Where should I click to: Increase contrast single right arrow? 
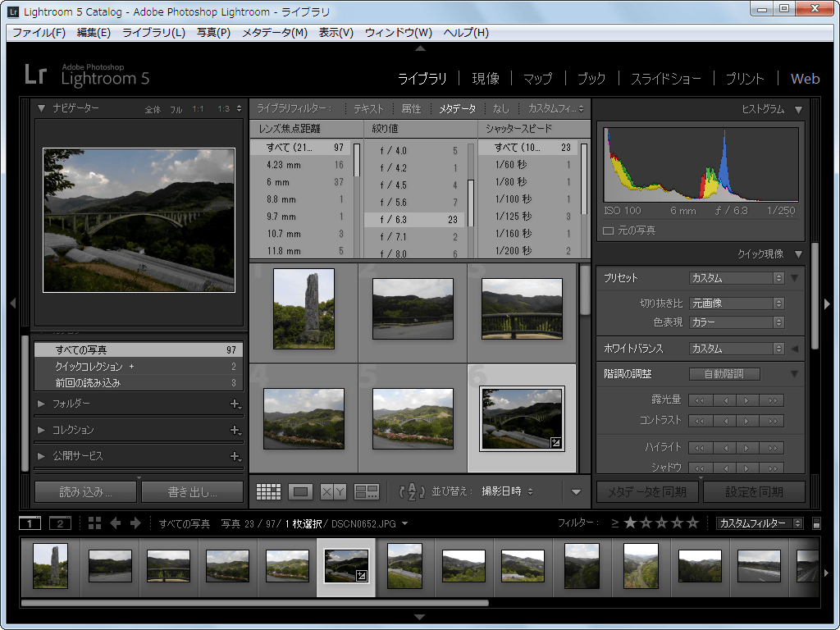click(746, 421)
